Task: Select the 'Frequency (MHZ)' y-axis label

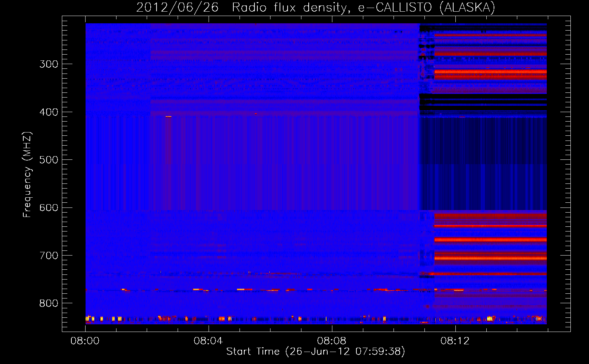Action: pyautogui.click(x=27, y=174)
